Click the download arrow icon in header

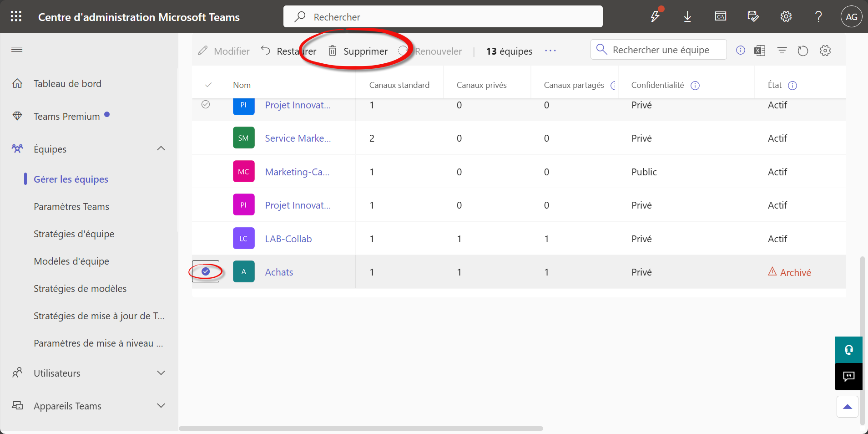click(x=687, y=17)
